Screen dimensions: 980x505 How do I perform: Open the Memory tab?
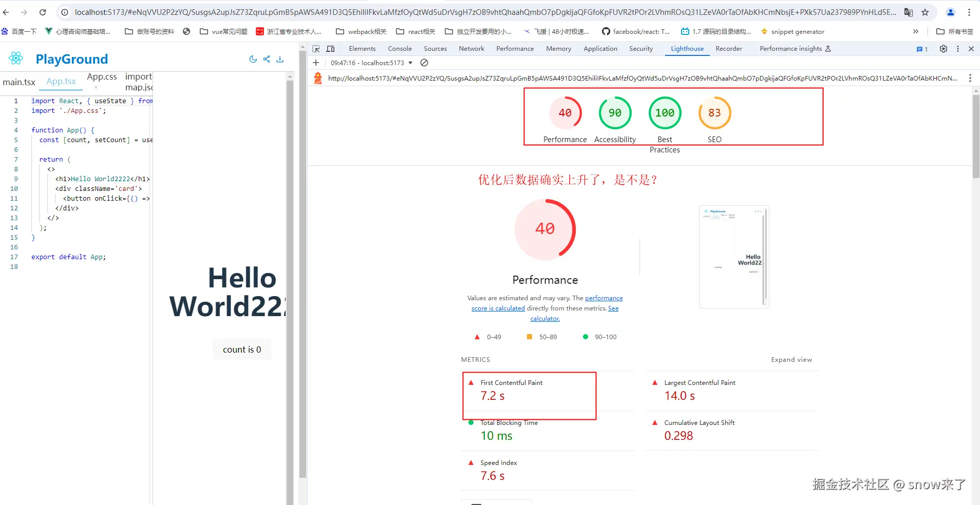(558, 49)
